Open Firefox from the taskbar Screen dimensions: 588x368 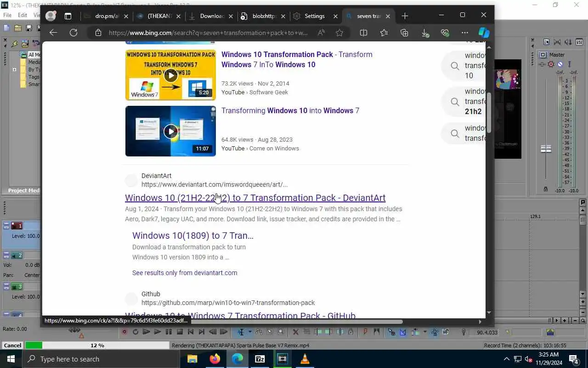[215, 359]
